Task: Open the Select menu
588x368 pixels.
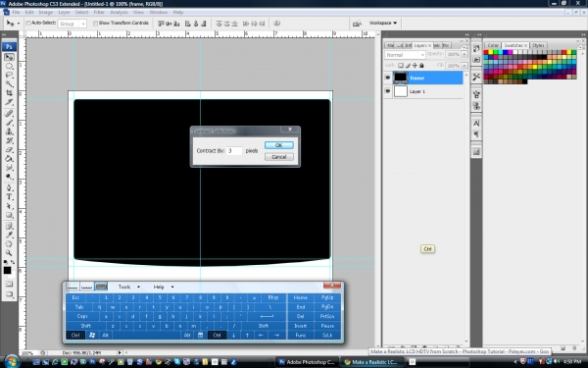Action: [81, 13]
